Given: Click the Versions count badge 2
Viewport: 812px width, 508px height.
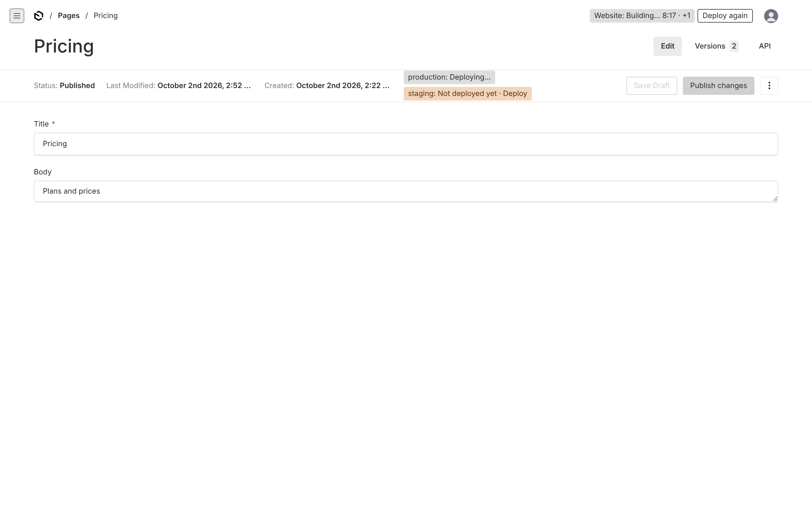Looking at the screenshot, I should pos(734,46).
